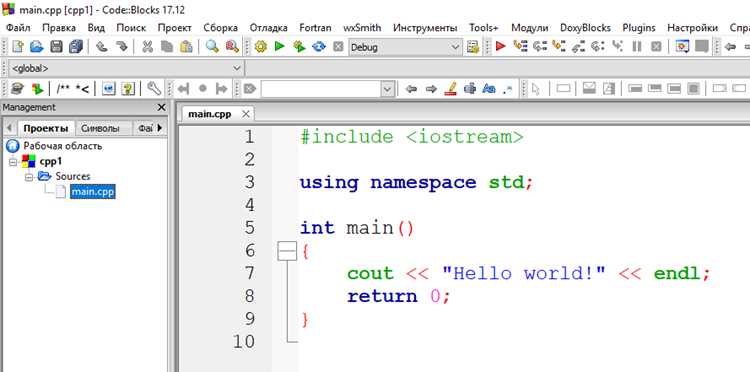Open the Сборка menu
The image size is (750, 372).
[221, 28]
